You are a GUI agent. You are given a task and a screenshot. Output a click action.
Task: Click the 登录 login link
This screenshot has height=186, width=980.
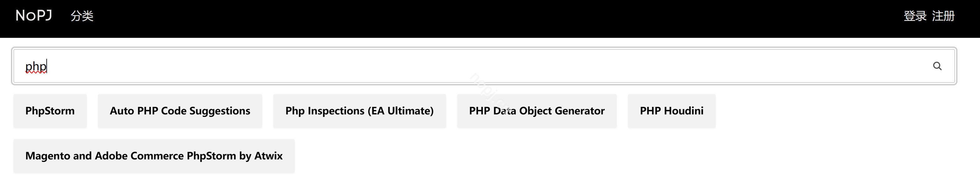[x=915, y=16]
